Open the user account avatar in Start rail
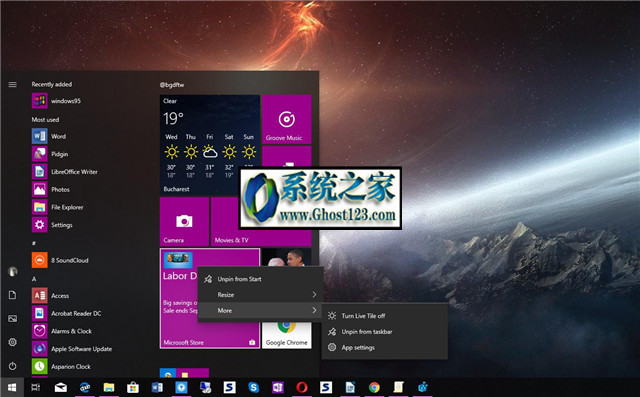The width and height of the screenshot is (640, 397). click(13, 271)
